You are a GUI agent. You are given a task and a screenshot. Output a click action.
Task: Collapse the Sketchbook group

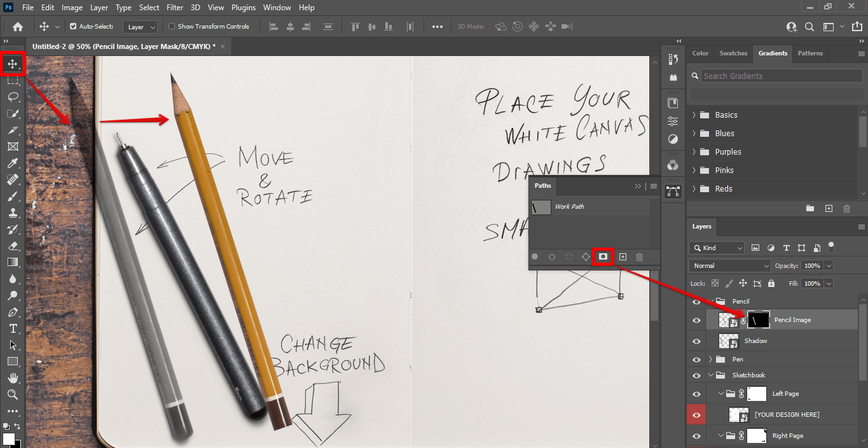click(x=711, y=375)
